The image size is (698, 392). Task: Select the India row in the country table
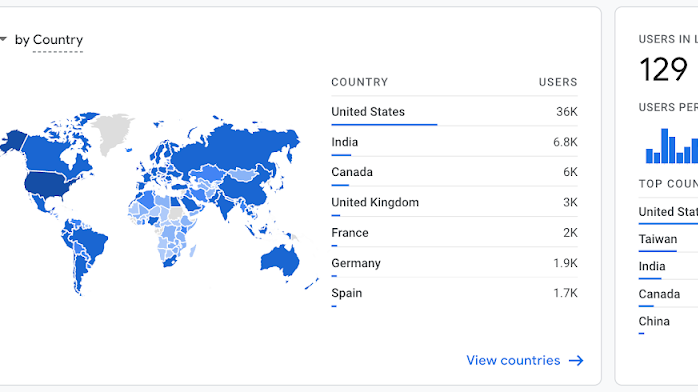click(x=455, y=142)
